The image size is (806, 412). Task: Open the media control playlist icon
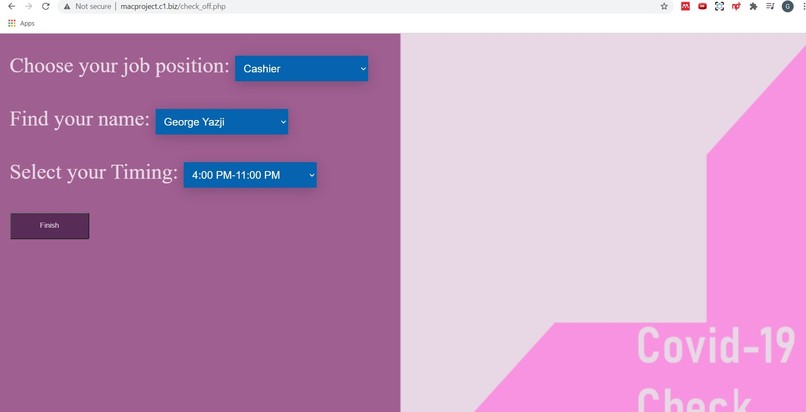pos(770,7)
